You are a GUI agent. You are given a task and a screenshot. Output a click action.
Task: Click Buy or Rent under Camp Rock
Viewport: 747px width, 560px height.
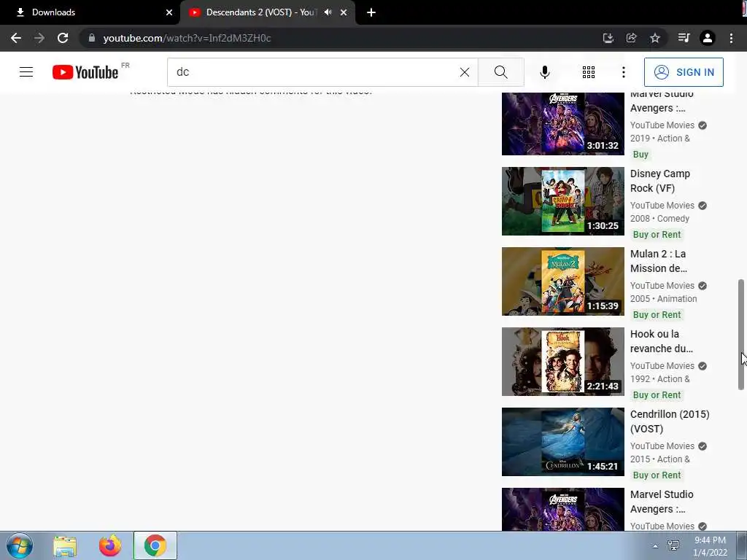click(x=657, y=234)
